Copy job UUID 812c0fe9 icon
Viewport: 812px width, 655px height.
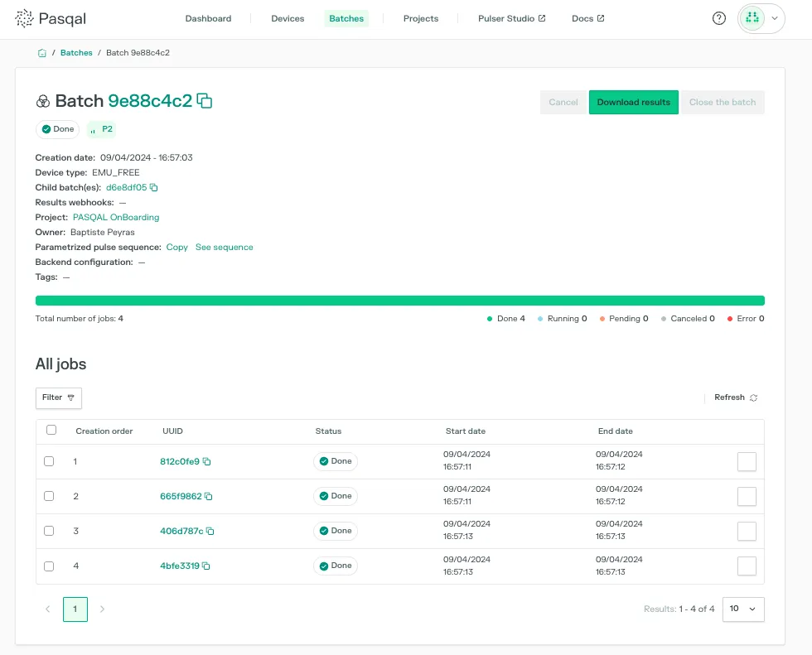pyautogui.click(x=206, y=461)
